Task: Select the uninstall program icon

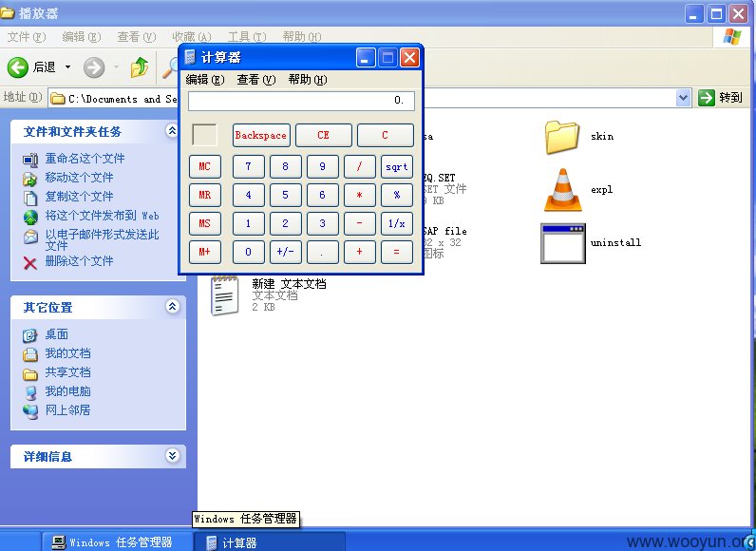Action: coord(562,243)
